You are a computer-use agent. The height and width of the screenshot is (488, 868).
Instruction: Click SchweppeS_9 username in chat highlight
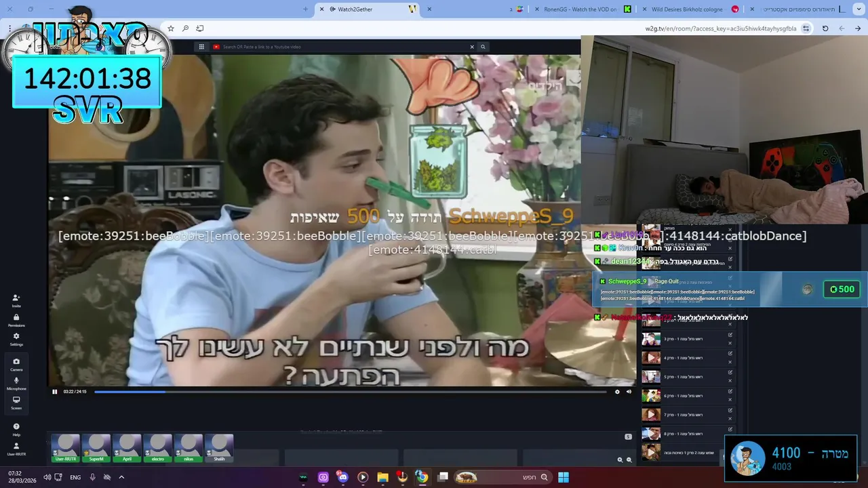coord(627,281)
